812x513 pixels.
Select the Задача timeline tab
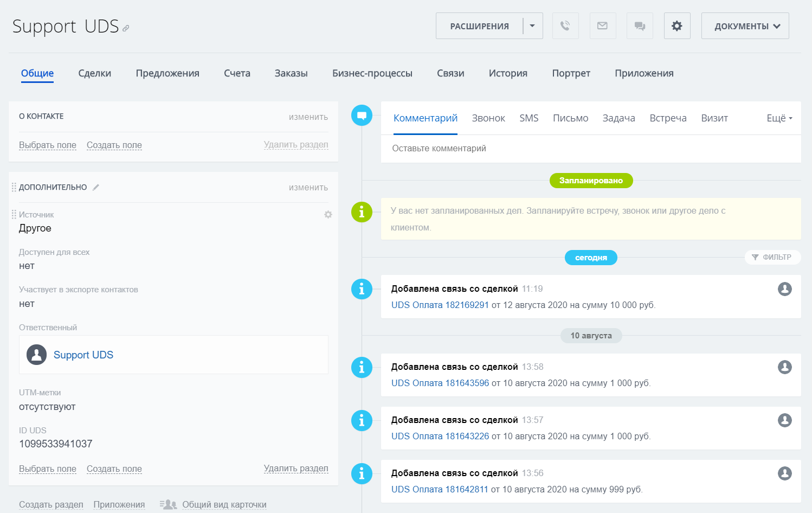click(x=618, y=118)
